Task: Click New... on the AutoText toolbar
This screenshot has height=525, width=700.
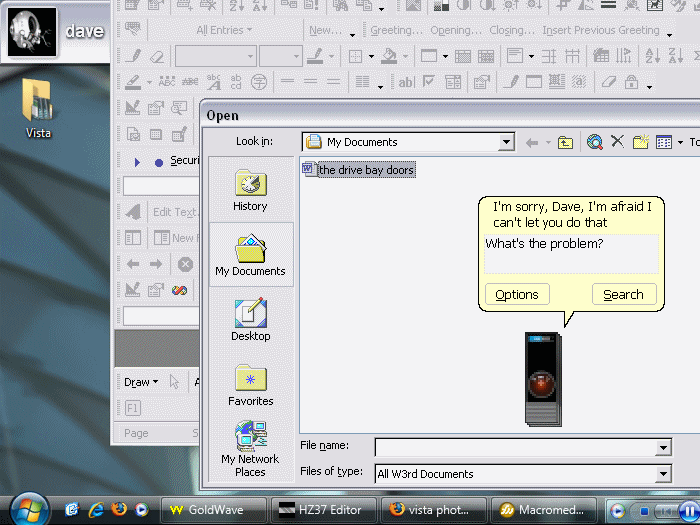Action: coord(326,30)
